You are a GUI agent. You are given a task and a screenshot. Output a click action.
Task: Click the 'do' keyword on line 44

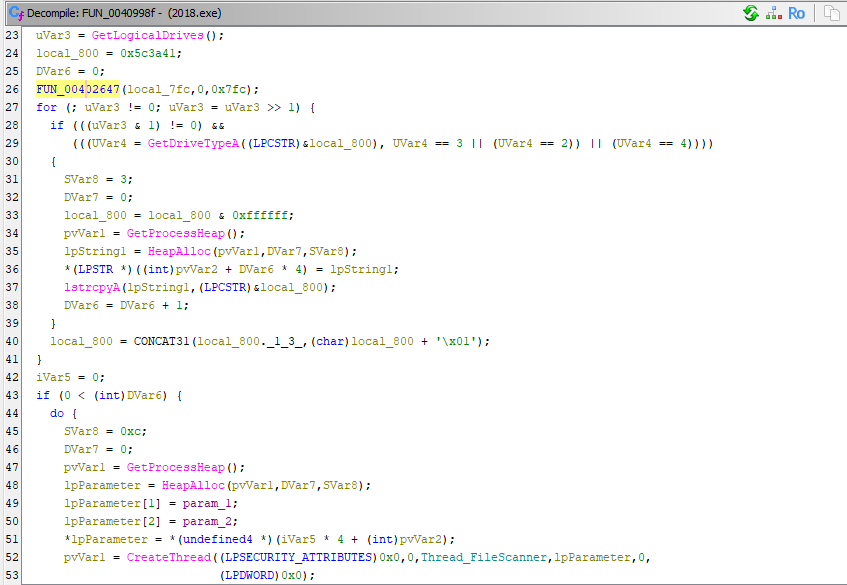click(57, 413)
